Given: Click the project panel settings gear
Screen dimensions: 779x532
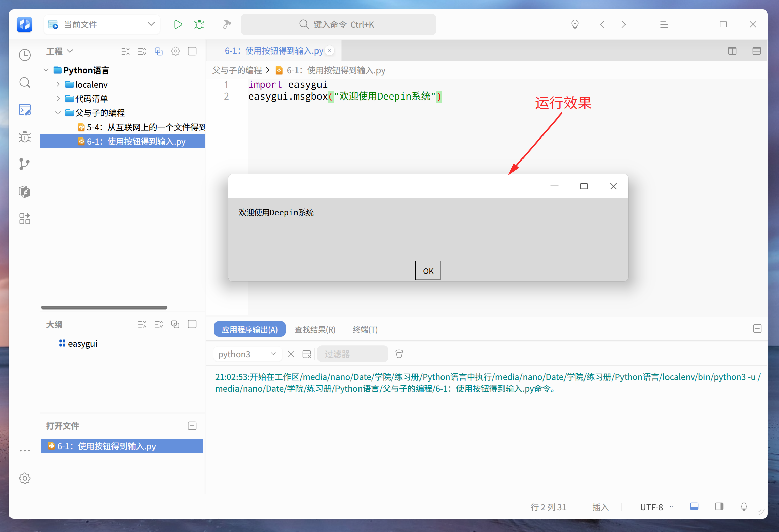Looking at the screenshot, I should click(176, 51).
